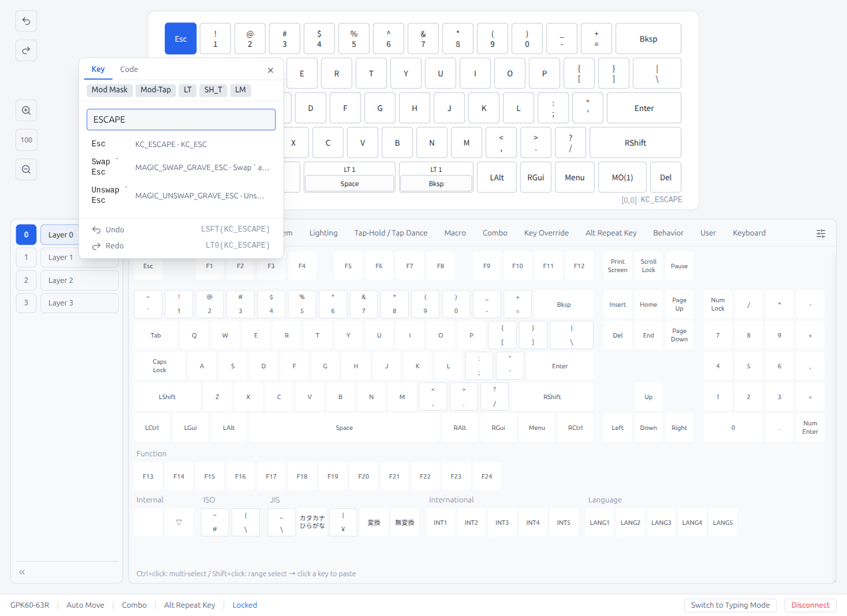This screenshot has width=847, height=616.
Task: Click Redo LT0(KC_ESCAPE) entry
Action: pos(181,246)
